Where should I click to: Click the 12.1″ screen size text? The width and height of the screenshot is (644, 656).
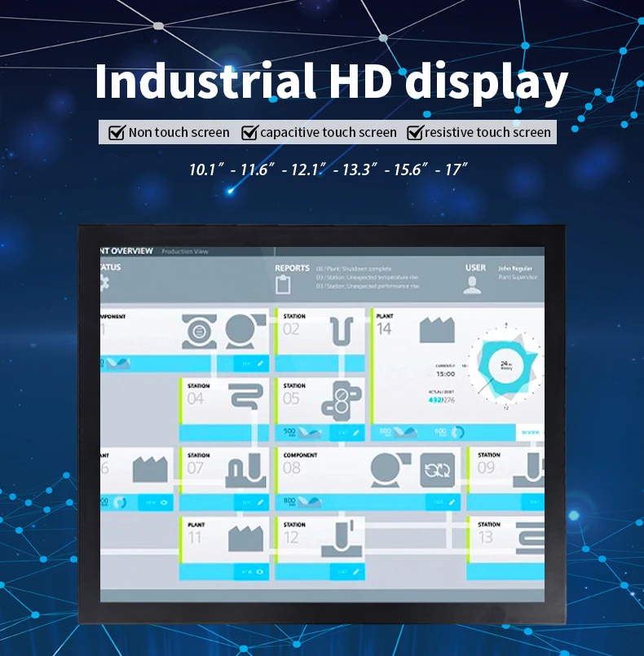coord(309,170)
